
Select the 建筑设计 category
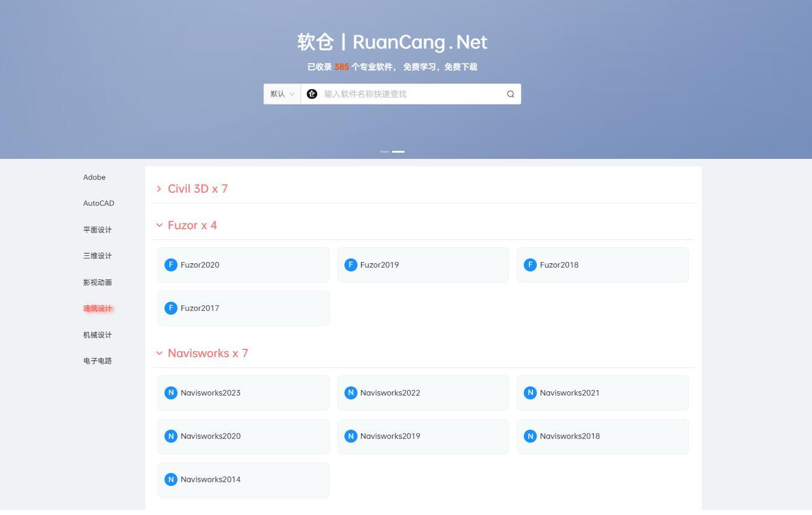[98, 309]
